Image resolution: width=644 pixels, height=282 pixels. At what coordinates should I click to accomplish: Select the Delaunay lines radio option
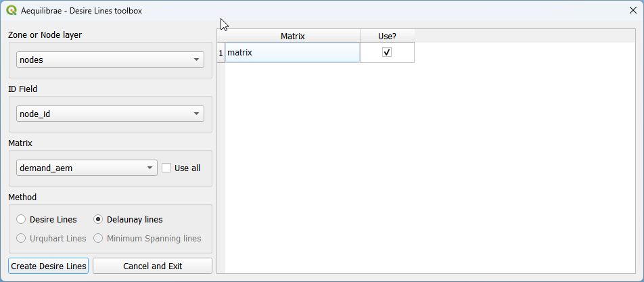97,219
